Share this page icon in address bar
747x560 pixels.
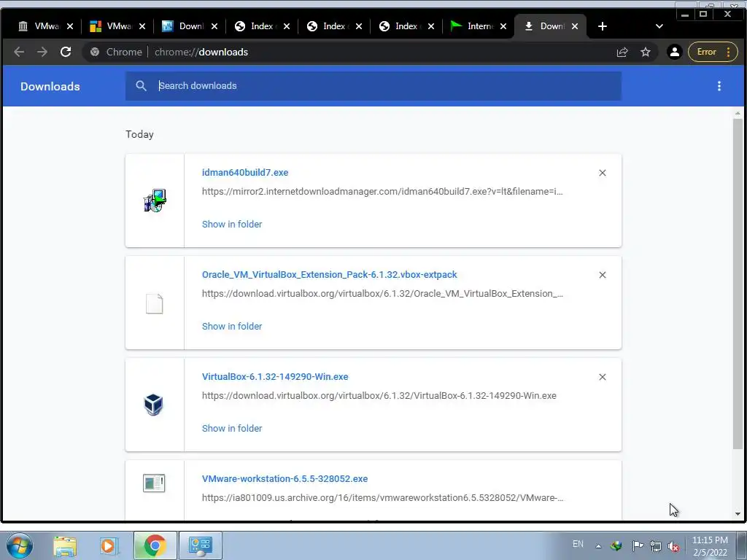coord(622,52)
